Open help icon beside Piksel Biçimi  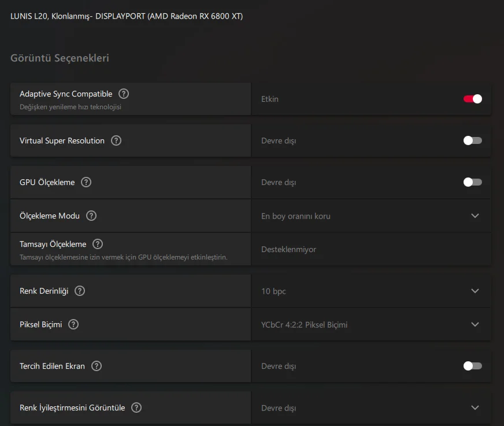(x=73, y=324)
